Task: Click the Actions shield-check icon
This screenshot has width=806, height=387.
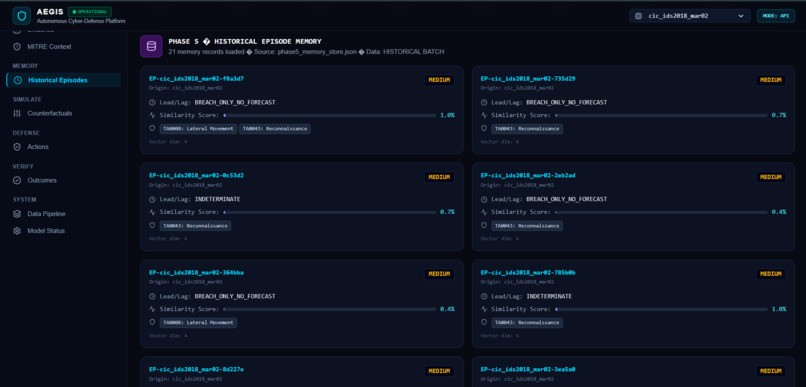Action: pos(17,147)
